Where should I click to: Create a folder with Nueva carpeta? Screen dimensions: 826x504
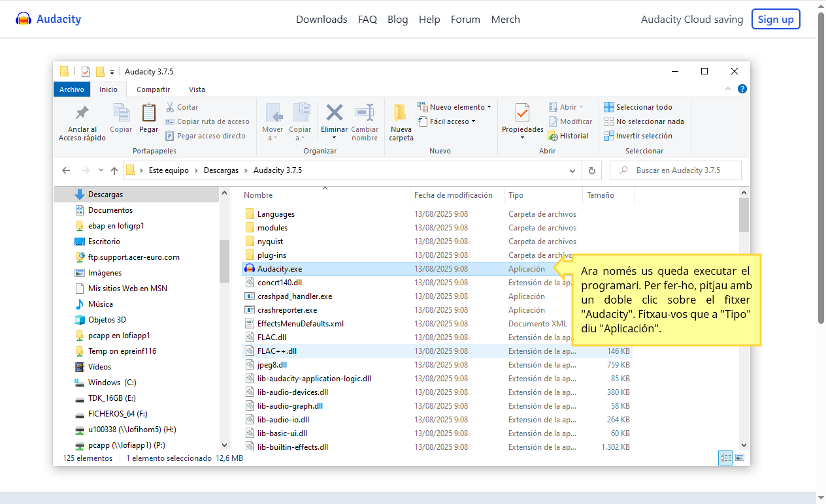tap(401, 122)
